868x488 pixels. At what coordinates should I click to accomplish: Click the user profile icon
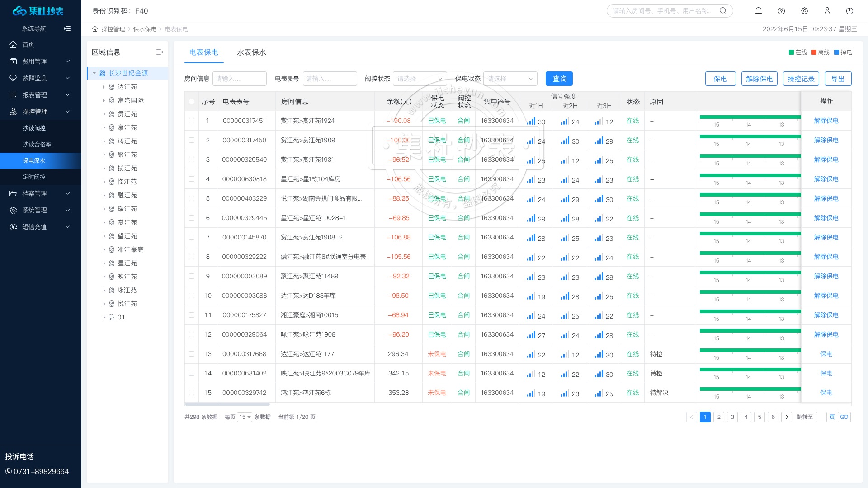(827, 11)
